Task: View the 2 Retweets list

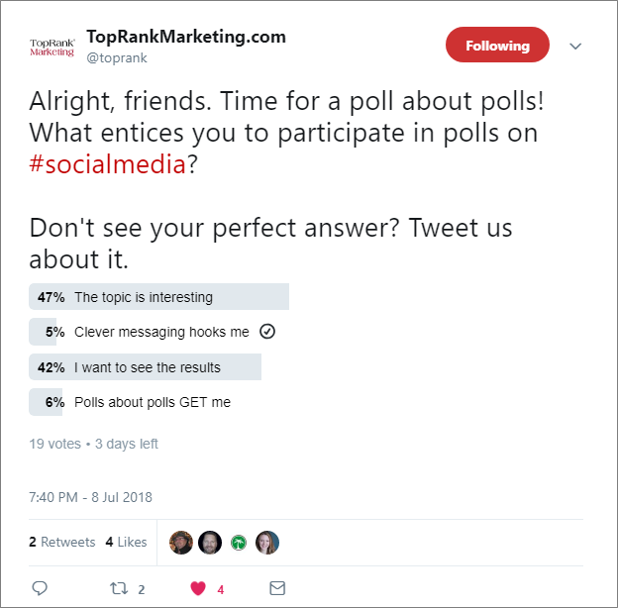Action: pos(62,542)
